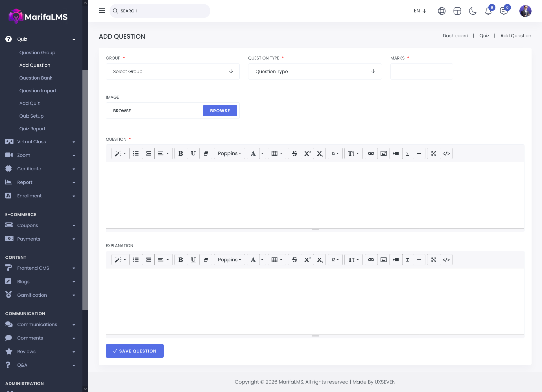Open code view in Explanation editor
Image resolution: width=542 pixels, height=392 pixels.
[x=446, y=260]
